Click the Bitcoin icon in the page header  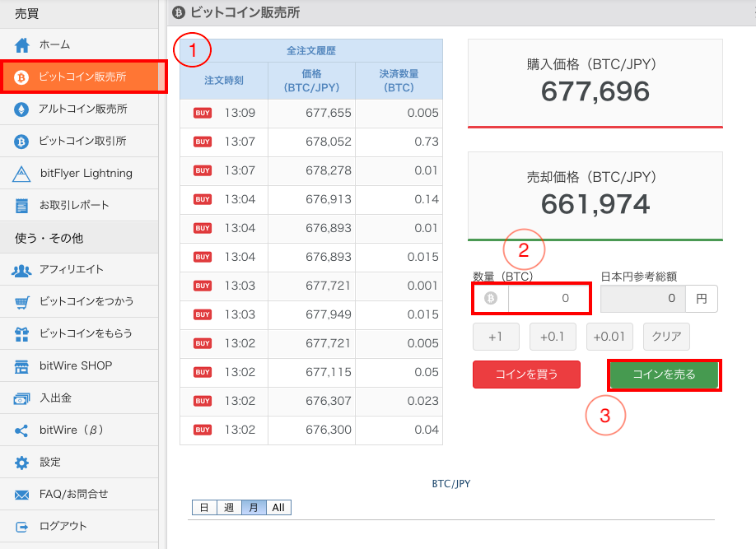pos(179,12)
